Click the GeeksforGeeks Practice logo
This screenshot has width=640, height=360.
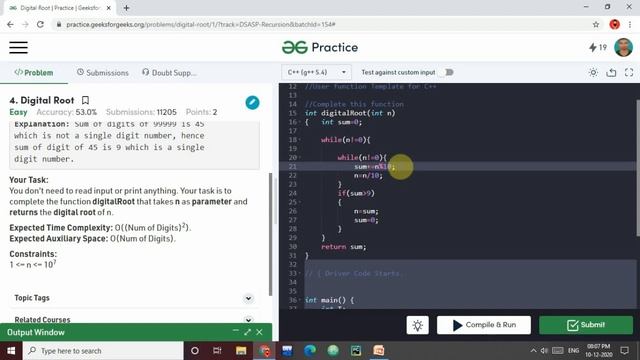point(320,47)
